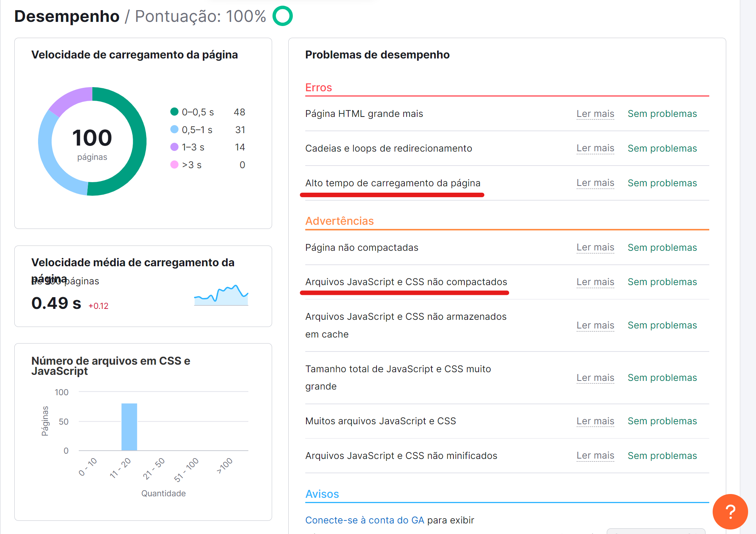Click Sem problemas for Arquivos não minificados
Screen dimensions: 756x534
coord(662,455)
